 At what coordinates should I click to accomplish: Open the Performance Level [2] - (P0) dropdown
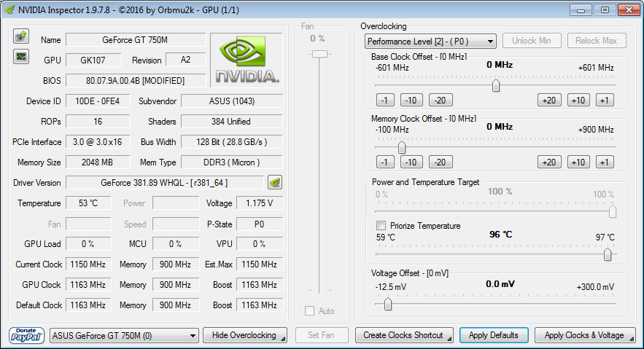click(430, 41)
